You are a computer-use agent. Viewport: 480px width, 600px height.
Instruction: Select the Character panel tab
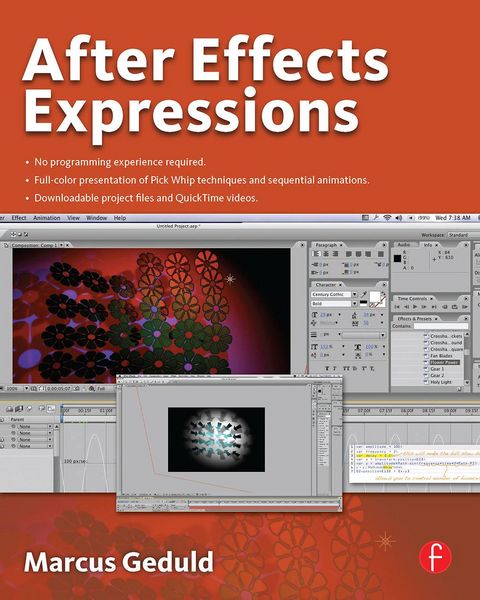pyautogui.click(x=325, y=285)
